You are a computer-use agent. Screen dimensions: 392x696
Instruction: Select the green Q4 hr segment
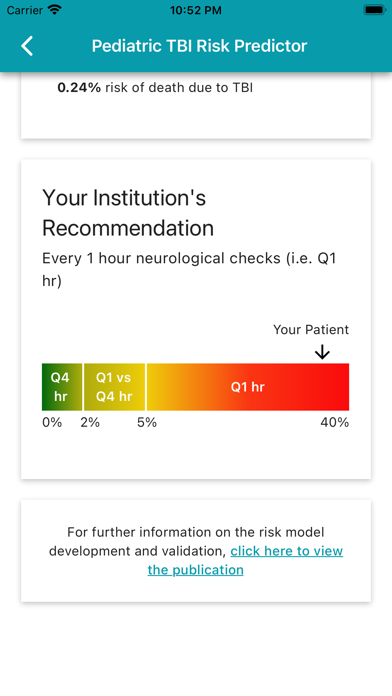[x=62, y=387]
